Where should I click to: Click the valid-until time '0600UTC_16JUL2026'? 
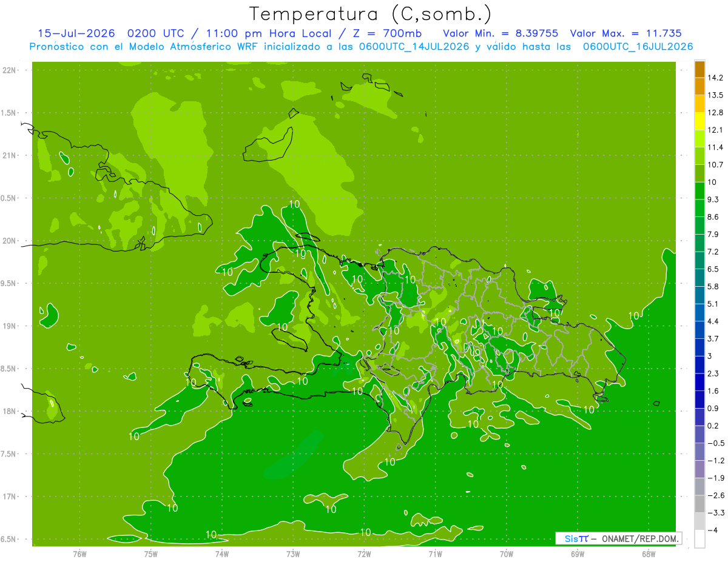[638, 47]
